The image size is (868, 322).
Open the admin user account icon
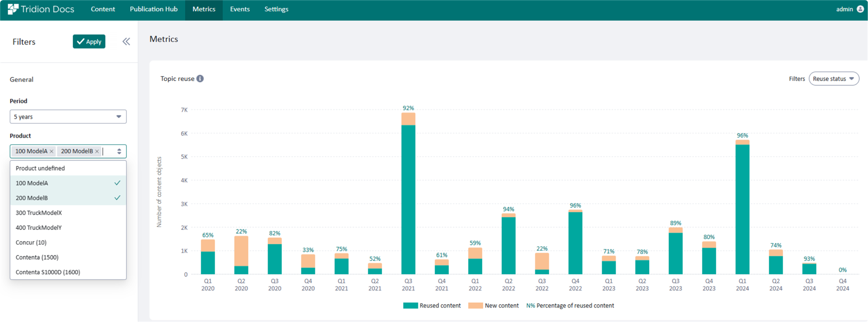pos(860,9)
